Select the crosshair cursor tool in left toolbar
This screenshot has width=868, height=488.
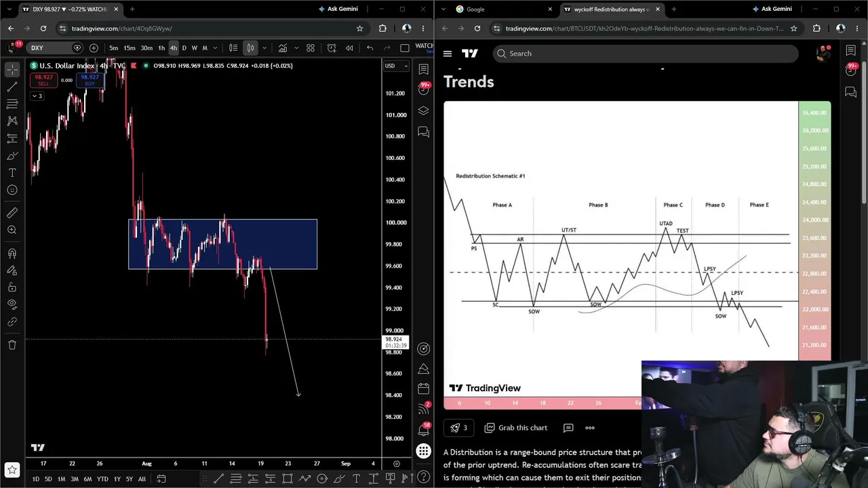click(x=12, y=70)
